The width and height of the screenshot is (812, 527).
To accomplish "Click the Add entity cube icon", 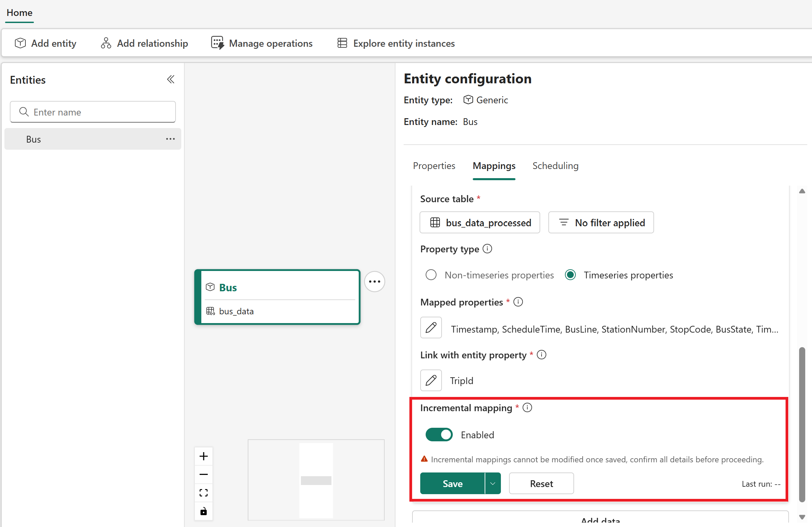I will pyautogui.click(x=20, y=43).
